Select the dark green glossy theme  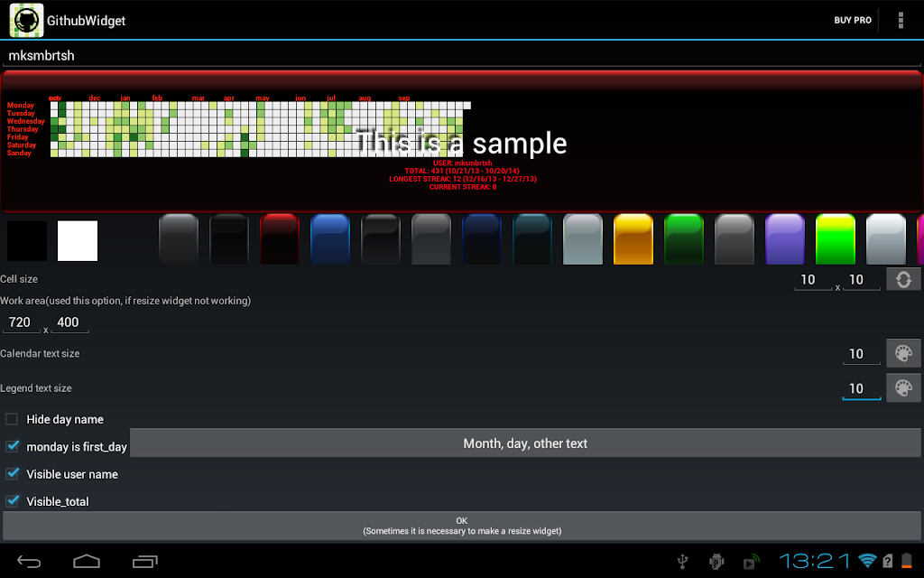(684, 239)
